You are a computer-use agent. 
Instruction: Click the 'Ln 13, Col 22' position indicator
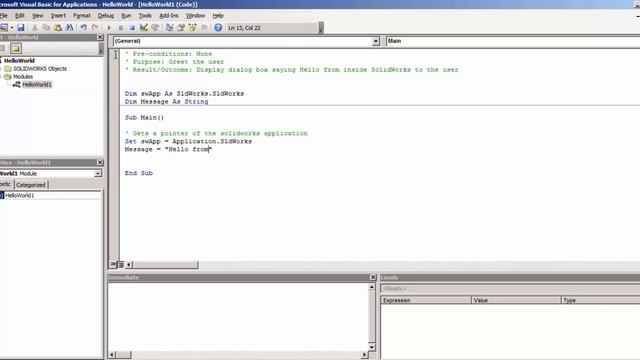tap(244, 28)
